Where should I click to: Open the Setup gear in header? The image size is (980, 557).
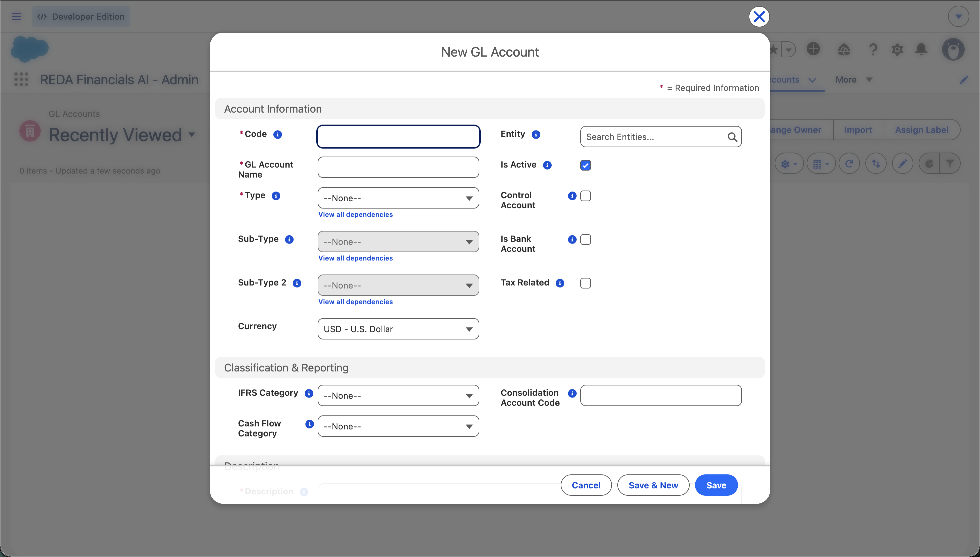point(897,49)
